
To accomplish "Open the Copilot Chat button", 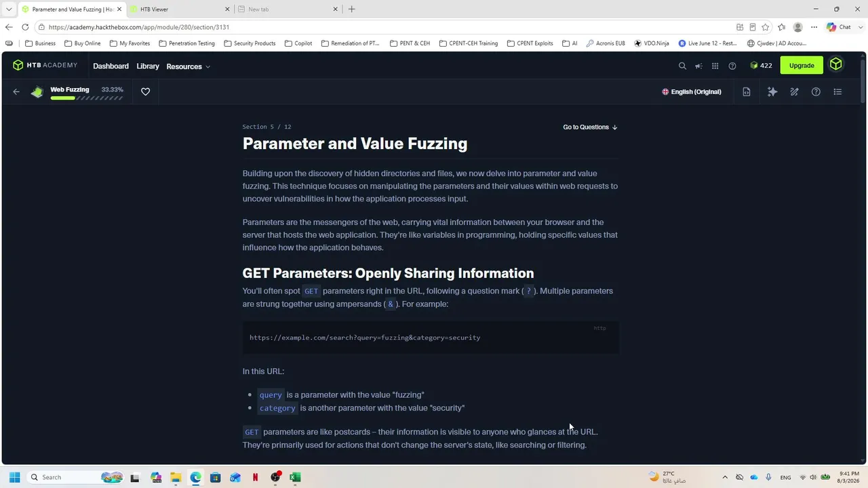I will pyautogui.click(x=838, y=27).
